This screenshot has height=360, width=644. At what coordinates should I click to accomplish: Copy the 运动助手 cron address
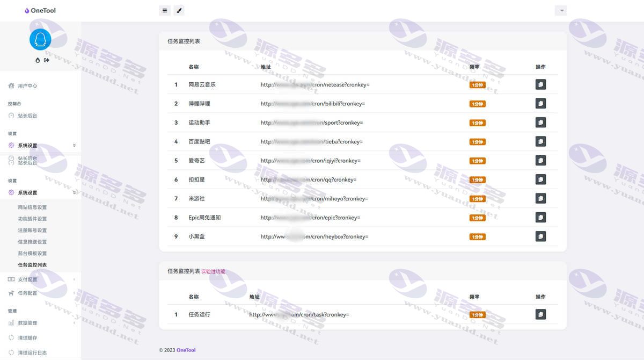[540, 123]
